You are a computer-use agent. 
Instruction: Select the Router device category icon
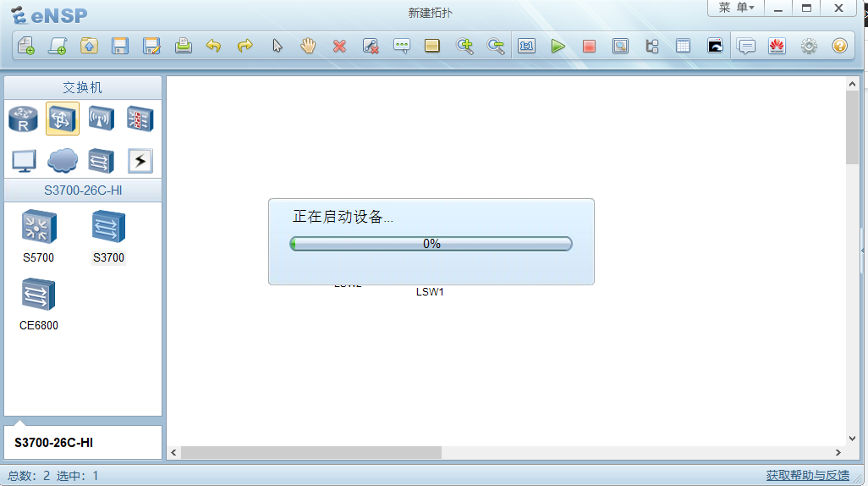pyautogui.click(x=24, y=119)
